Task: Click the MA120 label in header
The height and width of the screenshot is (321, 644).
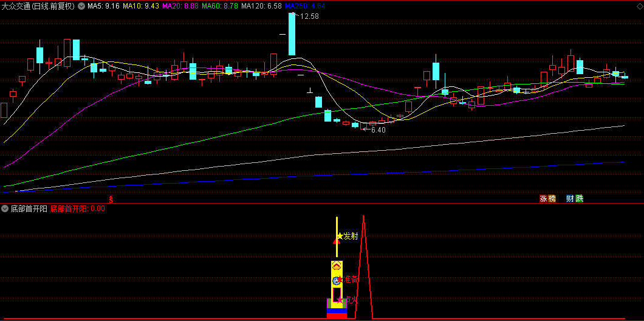Action: pyautogui.click(x=261, y=6)
